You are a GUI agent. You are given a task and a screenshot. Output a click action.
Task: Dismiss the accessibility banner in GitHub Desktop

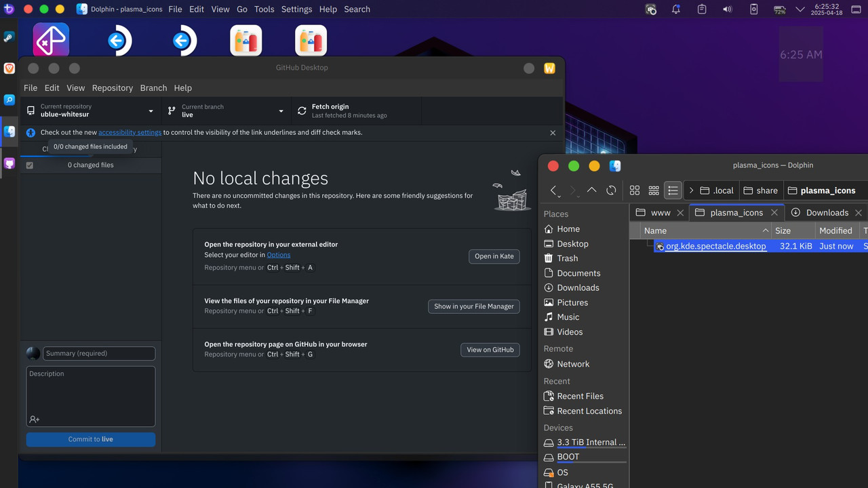(x=553, y=133)
